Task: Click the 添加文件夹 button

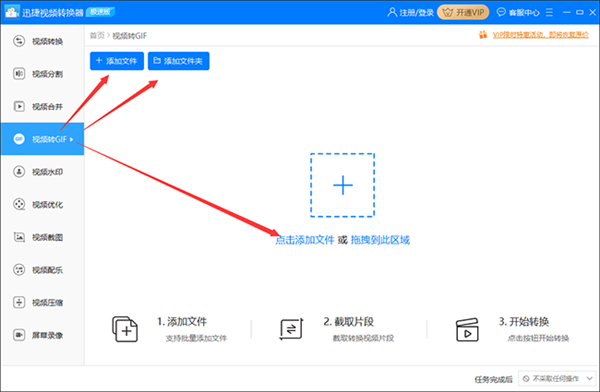Action: (x=179, y=61)
